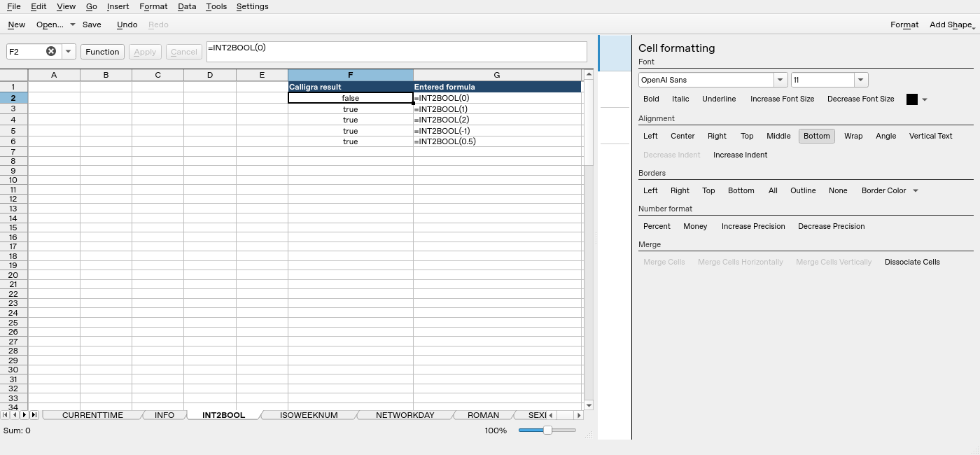Select cell containing =INT2BOOL(0.5)

pos(497,141)
